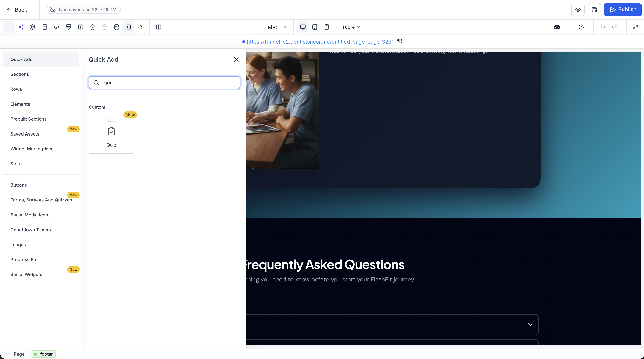Open Forms, Surveys And Quizzes category

coord(41,200)
